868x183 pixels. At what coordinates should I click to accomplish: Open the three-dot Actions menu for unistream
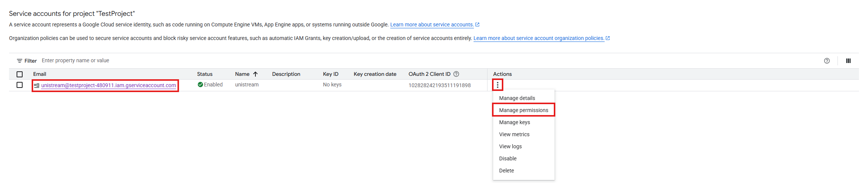497,85
